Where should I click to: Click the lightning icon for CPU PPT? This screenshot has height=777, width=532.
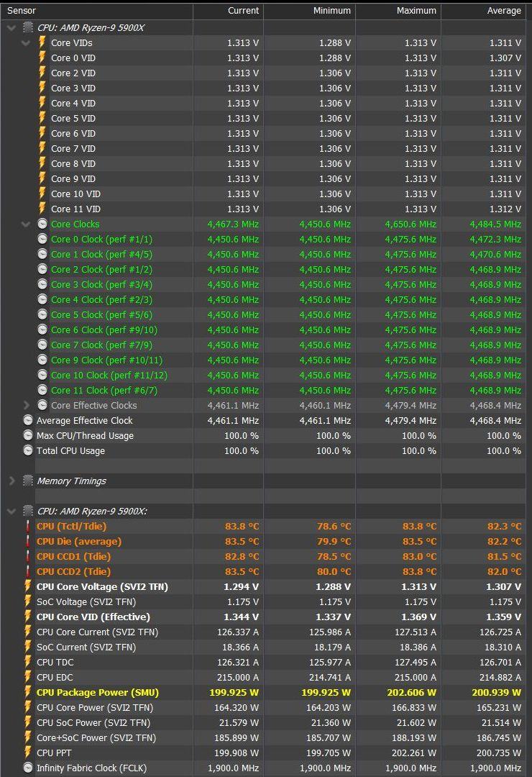point(28,753)
